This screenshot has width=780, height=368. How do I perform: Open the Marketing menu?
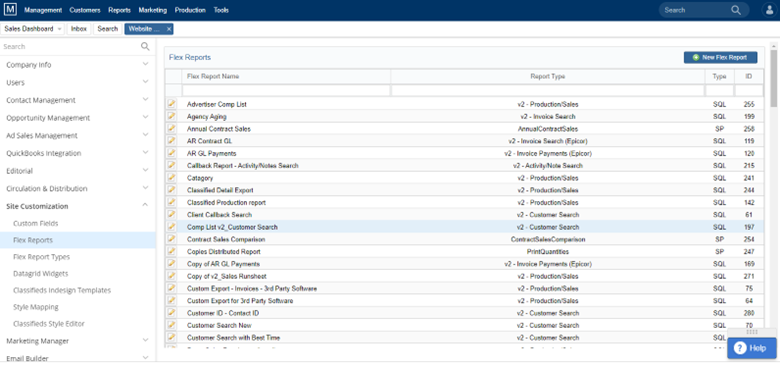(153, 10)
